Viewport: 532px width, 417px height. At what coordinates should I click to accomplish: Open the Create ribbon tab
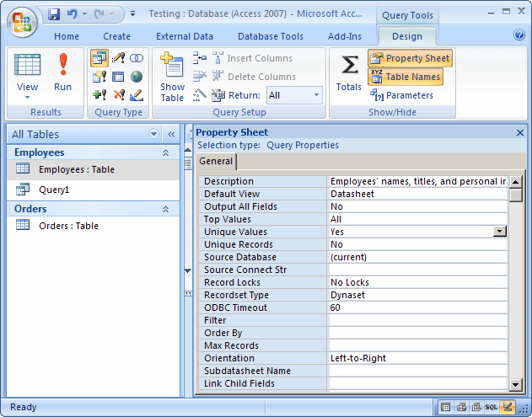coord(116,36)
